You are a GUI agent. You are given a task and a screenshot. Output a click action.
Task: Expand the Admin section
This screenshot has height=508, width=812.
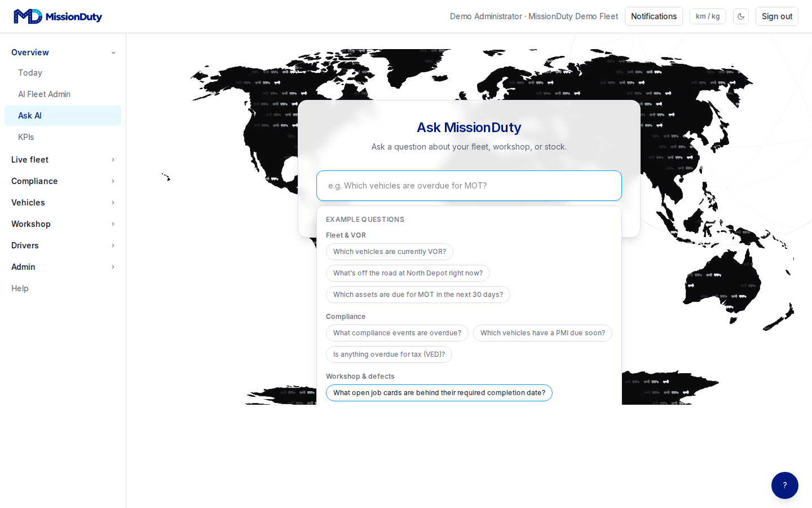coord(63,267)
